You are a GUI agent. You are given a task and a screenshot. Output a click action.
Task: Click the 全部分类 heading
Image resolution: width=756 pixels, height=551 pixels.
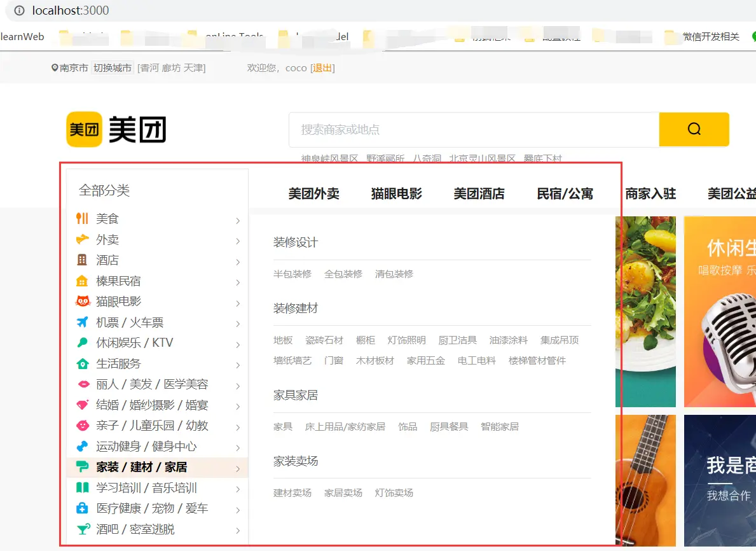tap(104, 190)
